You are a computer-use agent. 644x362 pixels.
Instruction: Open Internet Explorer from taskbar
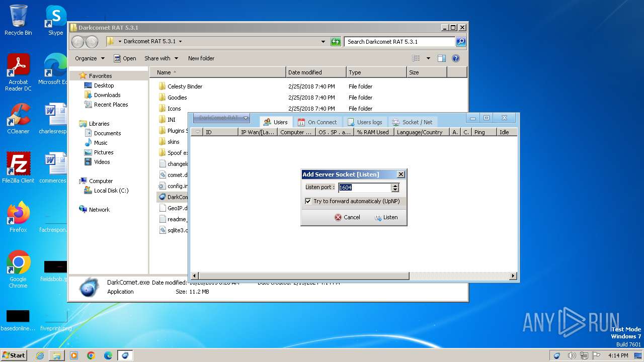point(40,355)
